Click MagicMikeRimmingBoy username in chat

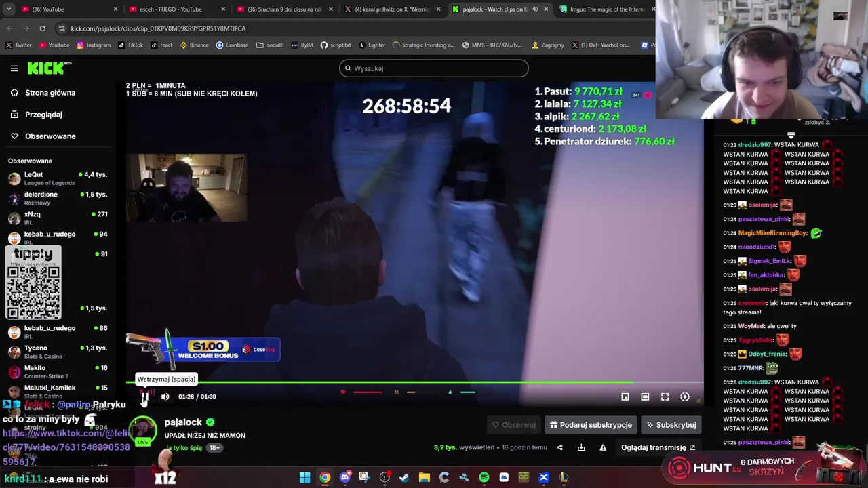click(x=772, y=233)
